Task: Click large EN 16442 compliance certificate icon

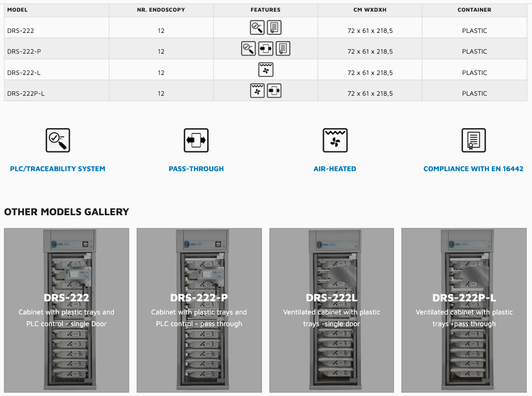Action: pos(474,140)
